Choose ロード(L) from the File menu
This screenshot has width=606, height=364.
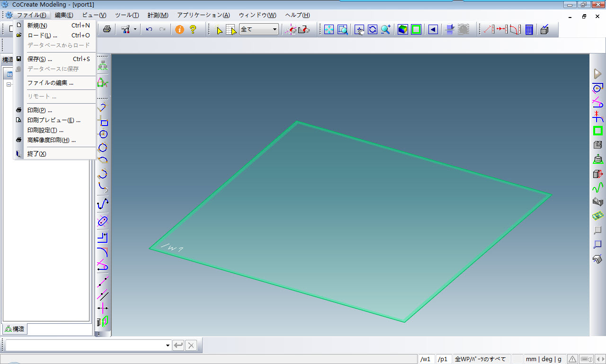point(54,35)
